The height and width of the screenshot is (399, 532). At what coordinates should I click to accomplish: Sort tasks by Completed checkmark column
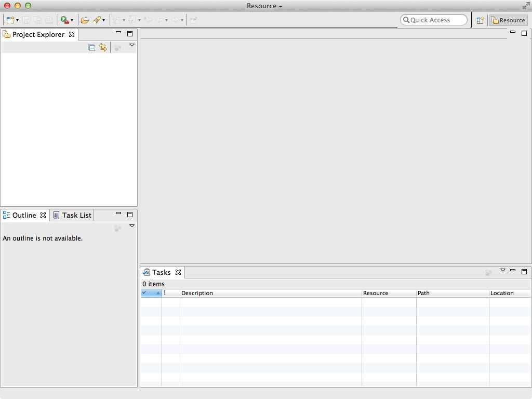[151, 293]
